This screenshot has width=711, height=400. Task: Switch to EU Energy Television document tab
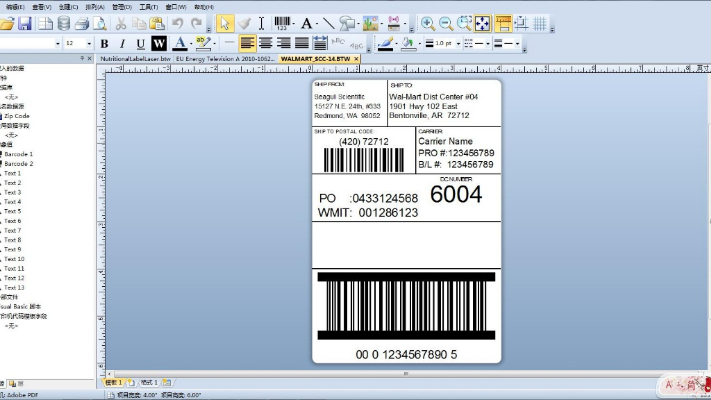[x=225, y=59]
